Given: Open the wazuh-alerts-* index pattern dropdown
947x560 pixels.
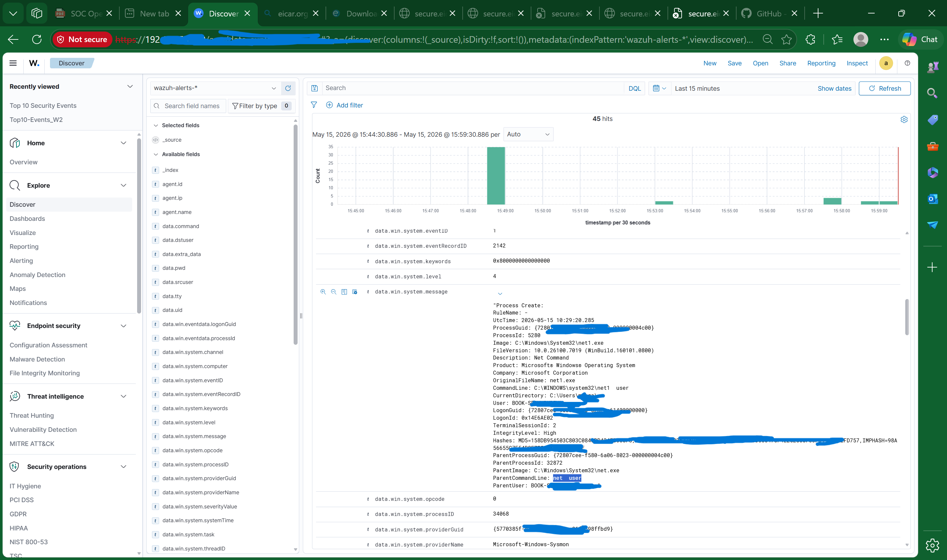Looking at the screenshot, I should coord(215,88).
